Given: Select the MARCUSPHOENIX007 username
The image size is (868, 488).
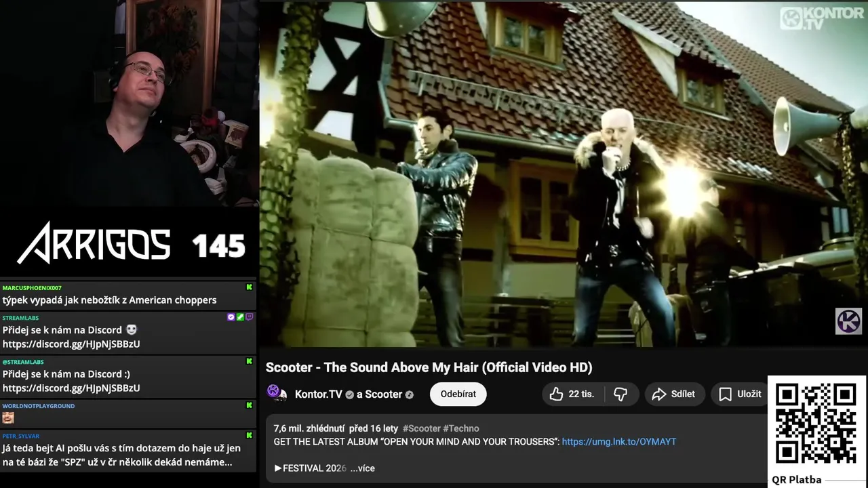Looking at the screenshot, I should tap(32, 288).
